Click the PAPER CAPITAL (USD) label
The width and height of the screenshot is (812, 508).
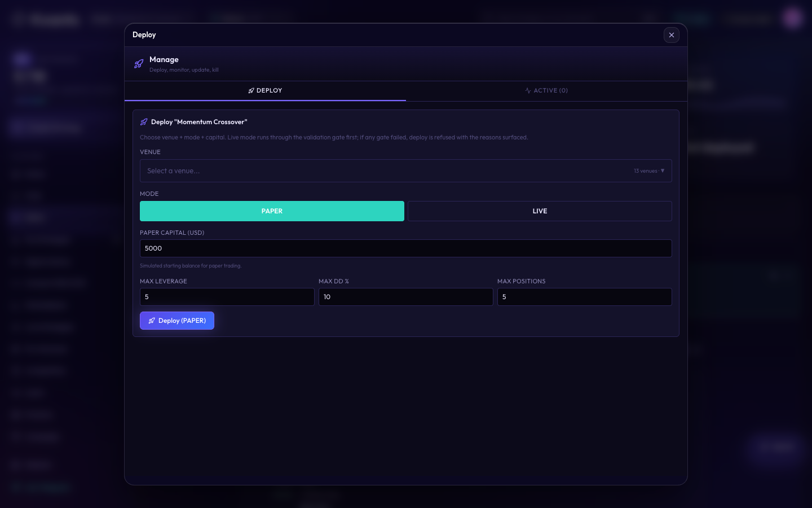coord(172,233)
